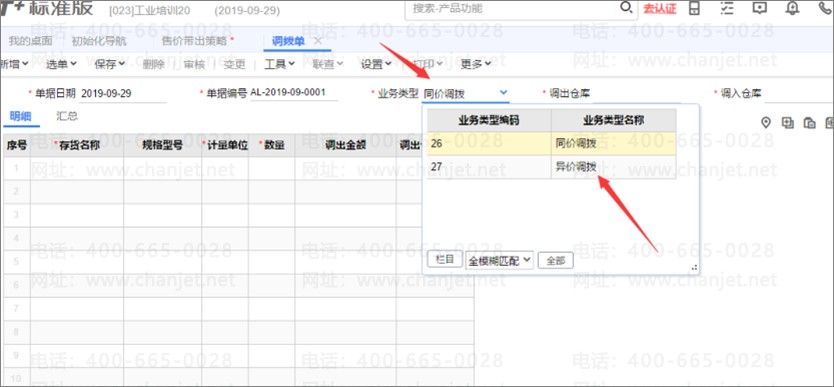
Task: Click the paste clipboard icon above grid
Action: (810, 123)
